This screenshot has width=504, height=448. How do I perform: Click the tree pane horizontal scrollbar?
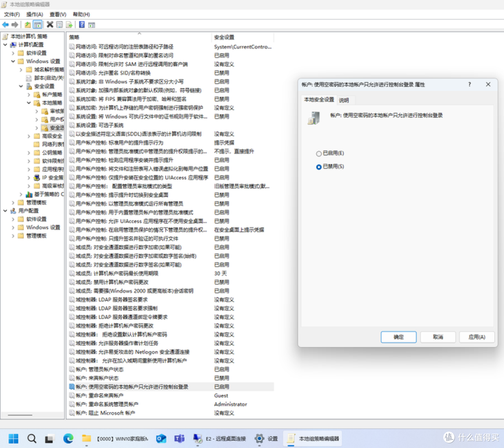[20, 415]
